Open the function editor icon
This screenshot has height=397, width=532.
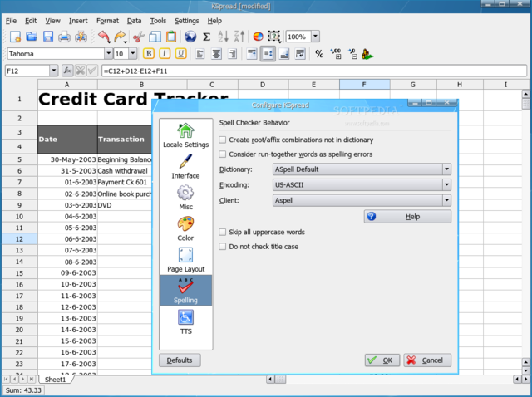tap(68, 71)
